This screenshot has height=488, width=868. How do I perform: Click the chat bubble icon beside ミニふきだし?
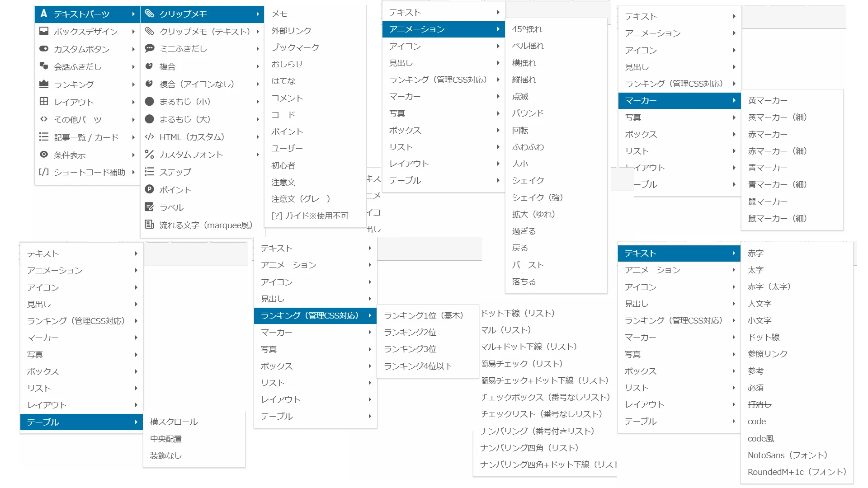(x=149, y=48)
